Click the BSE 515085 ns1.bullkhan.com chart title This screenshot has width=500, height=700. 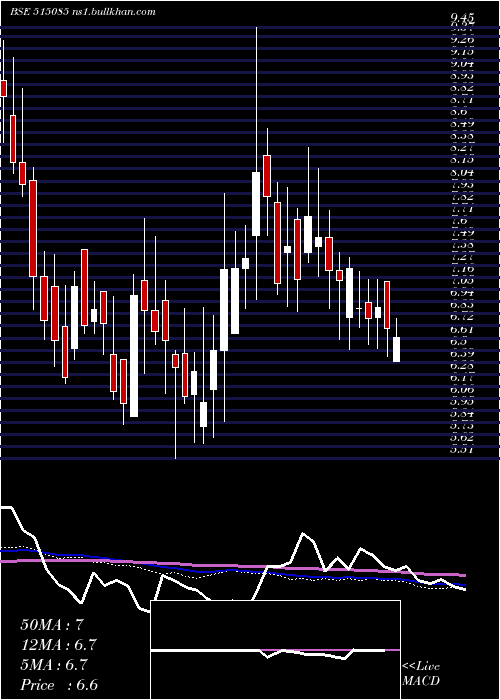pos(83,12)
